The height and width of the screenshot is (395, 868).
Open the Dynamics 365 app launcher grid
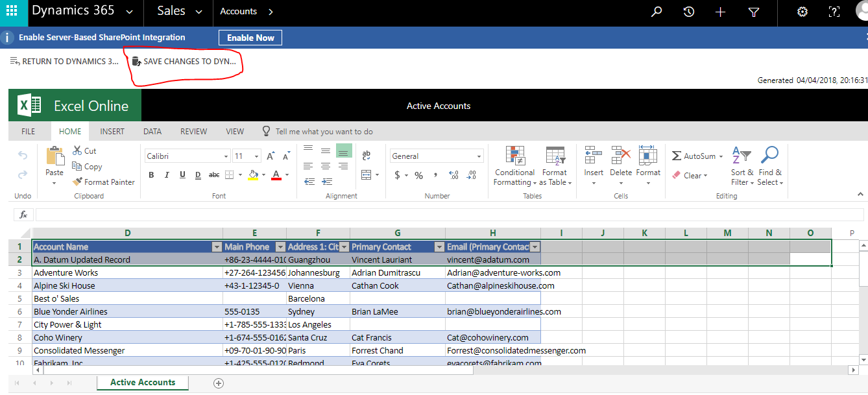tap(12, 12)
